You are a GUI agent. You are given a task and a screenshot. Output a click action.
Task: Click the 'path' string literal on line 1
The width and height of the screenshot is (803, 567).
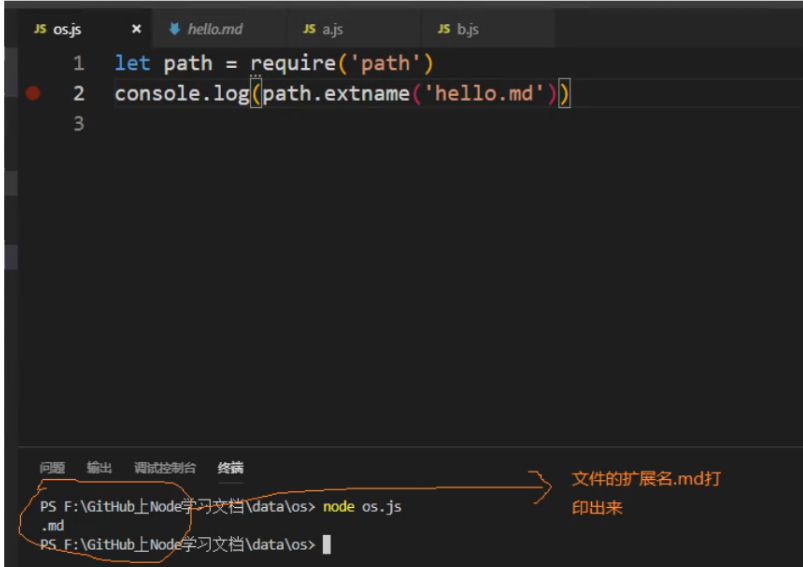coord(386,64)
